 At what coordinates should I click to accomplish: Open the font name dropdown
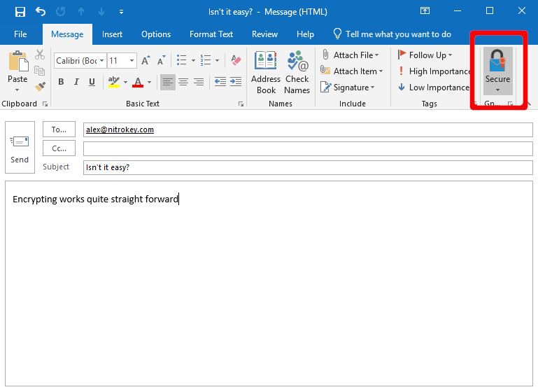(101, 61)
